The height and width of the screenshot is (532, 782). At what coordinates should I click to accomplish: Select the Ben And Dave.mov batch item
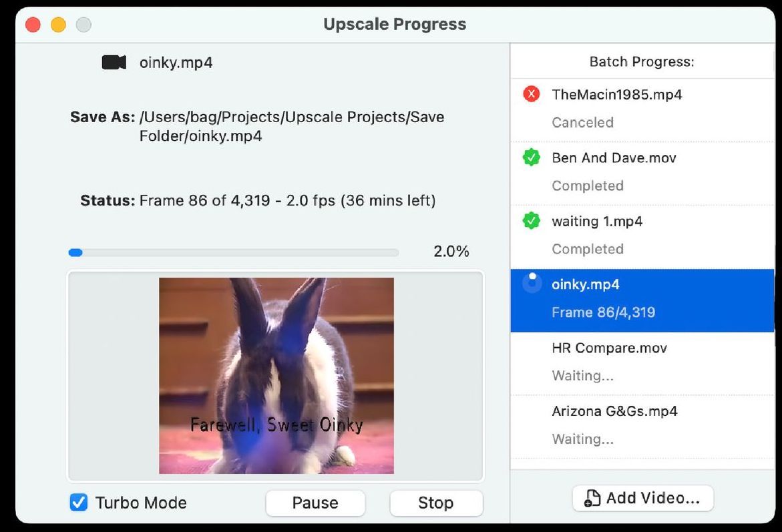click(x=642, y=173)
